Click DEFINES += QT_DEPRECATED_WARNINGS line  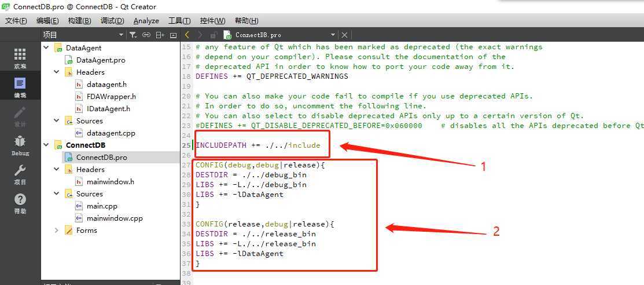[272, 76]
